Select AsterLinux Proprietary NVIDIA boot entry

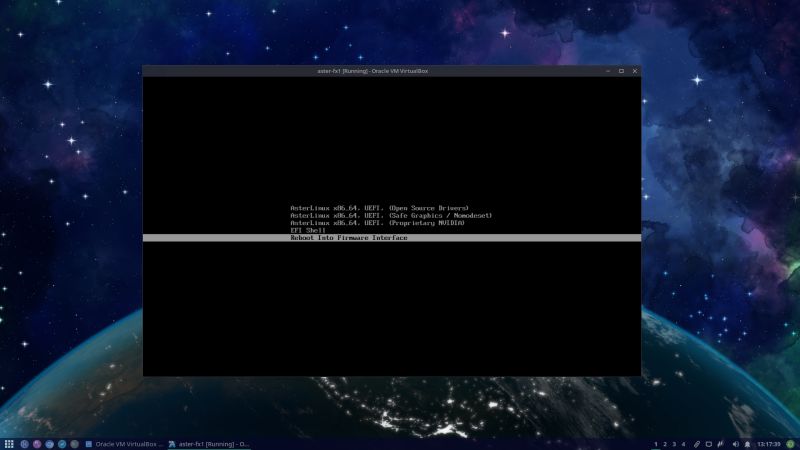click(x=377, y=223)
